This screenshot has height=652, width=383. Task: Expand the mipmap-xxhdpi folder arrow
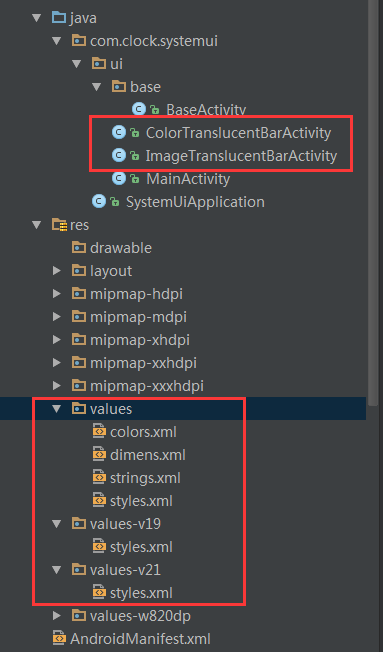[57, 363]
